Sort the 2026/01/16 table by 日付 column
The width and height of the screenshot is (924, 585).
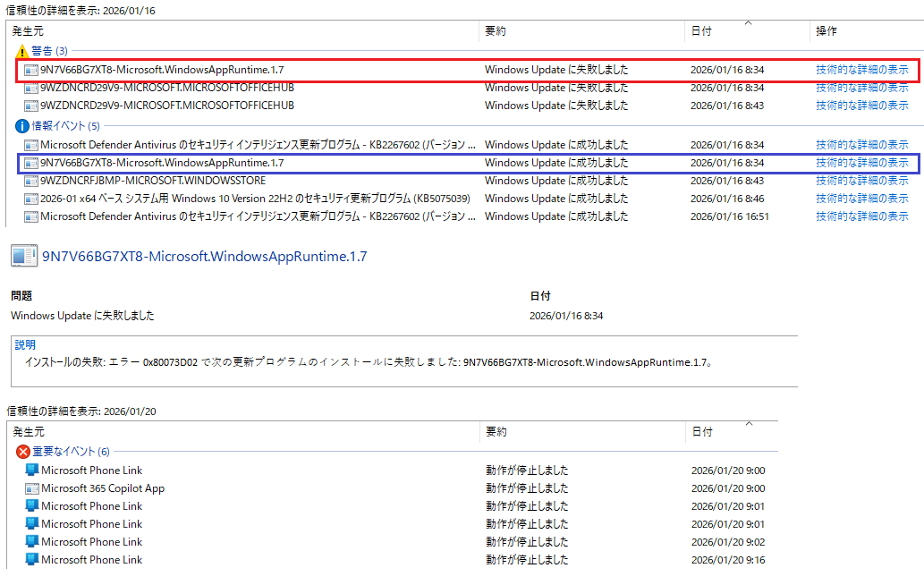click(x=701, y=31)
